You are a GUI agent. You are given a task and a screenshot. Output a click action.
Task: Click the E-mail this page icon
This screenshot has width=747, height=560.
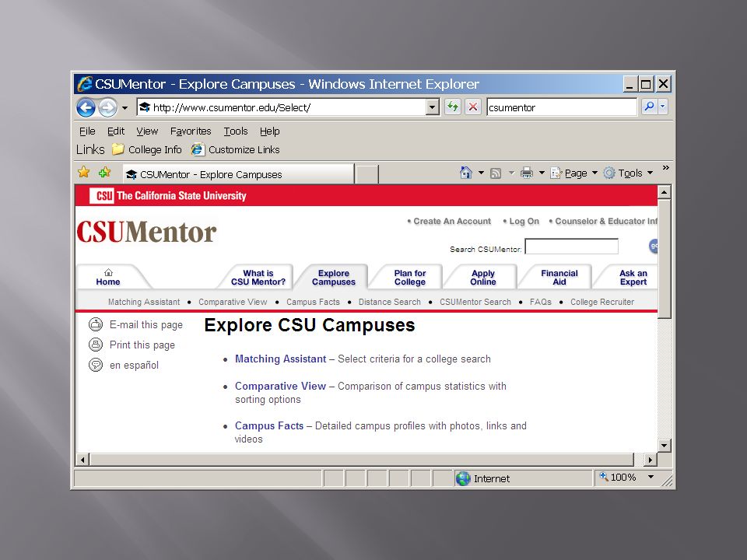(96, 324)
